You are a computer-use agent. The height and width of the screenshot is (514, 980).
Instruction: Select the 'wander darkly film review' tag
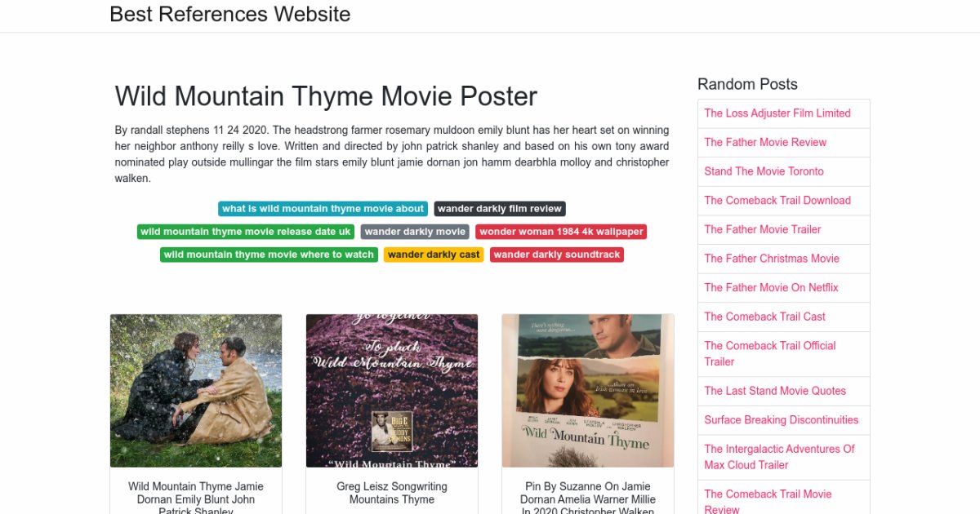pyautogui.click(x=500, y=209)
